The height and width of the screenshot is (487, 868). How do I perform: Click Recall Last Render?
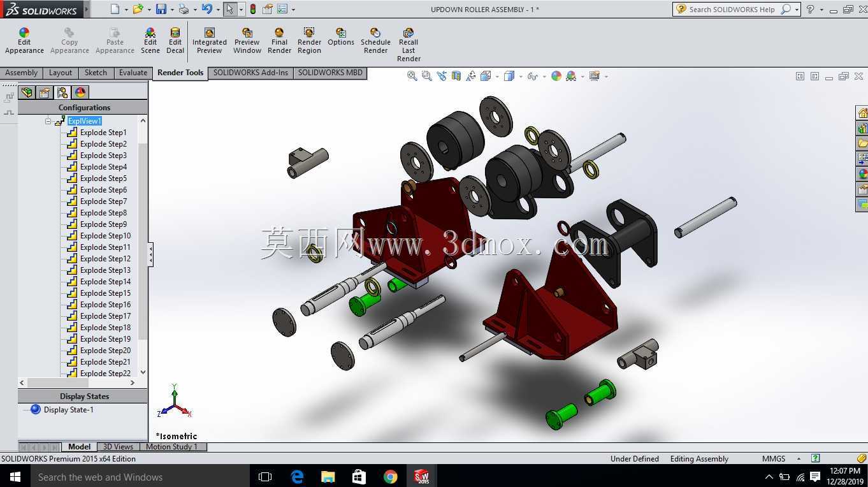tap(409, 45)
